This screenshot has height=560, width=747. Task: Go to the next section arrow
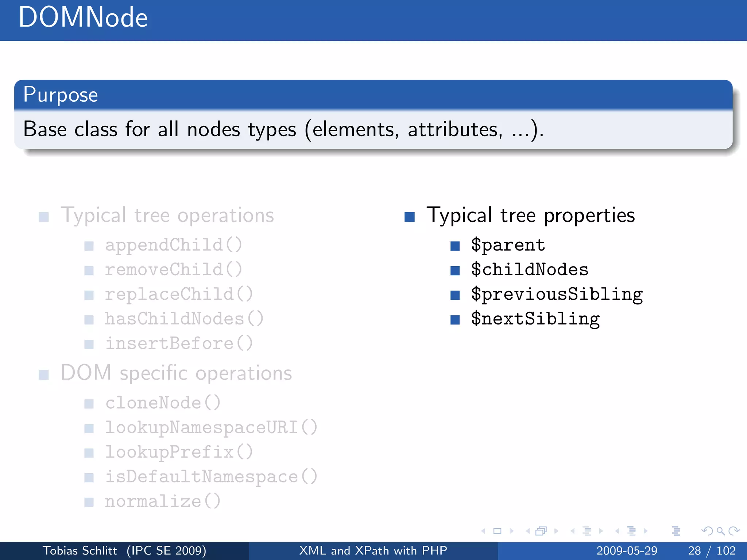[646, 531]
